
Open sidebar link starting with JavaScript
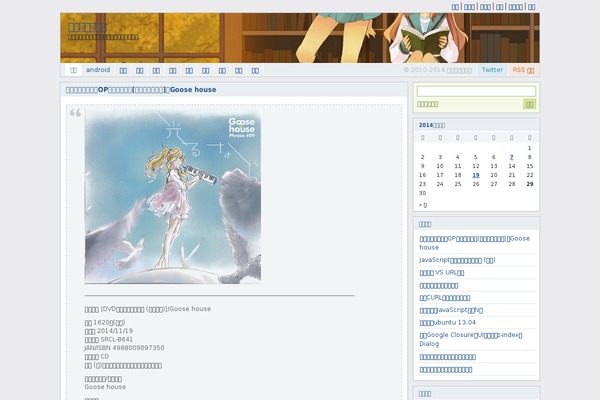click(x=457, y=260)
